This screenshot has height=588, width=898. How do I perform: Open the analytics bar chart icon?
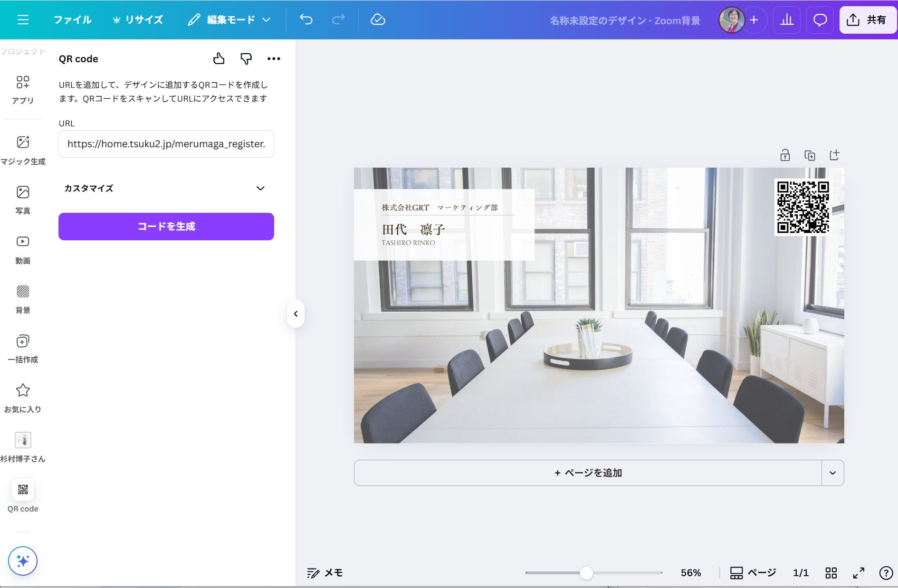(787, 20)
